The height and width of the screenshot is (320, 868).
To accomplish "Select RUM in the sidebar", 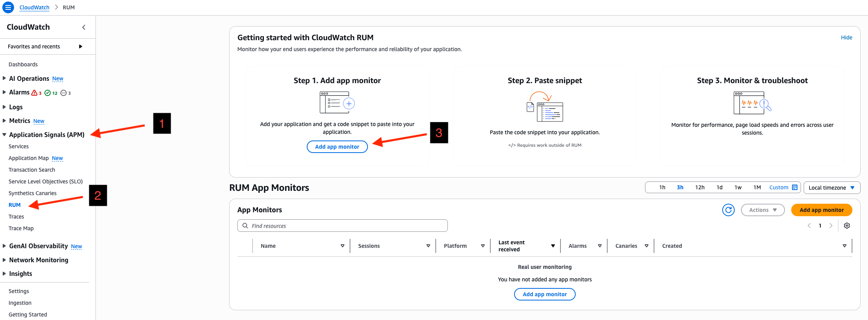I will coord(14,204).
